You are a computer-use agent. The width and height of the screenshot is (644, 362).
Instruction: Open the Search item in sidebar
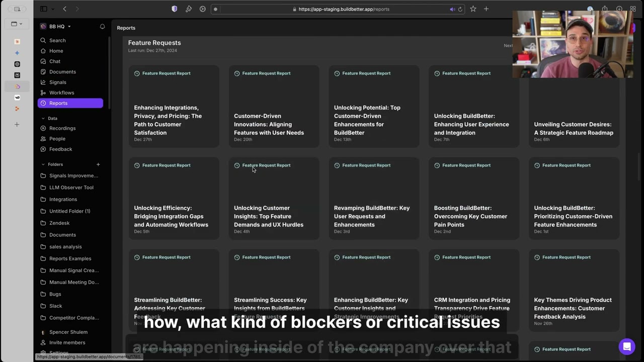(x=70, y=40)
